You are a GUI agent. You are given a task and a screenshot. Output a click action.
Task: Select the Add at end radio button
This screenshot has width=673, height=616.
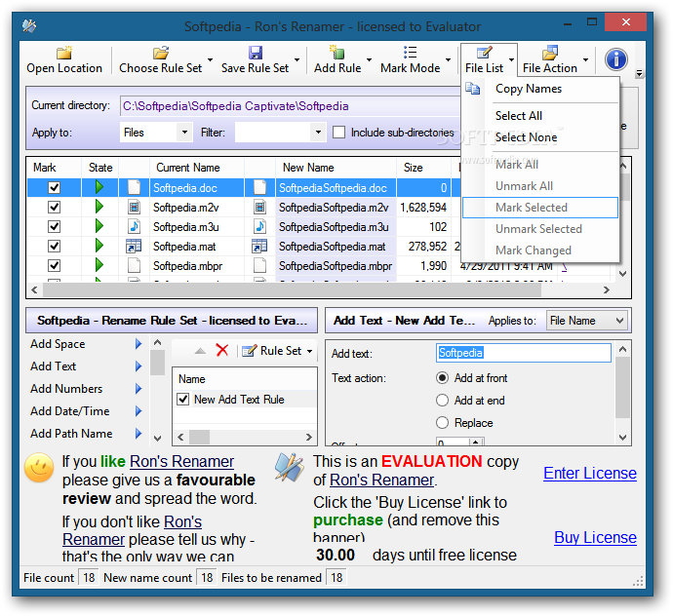tap(442, 400)
